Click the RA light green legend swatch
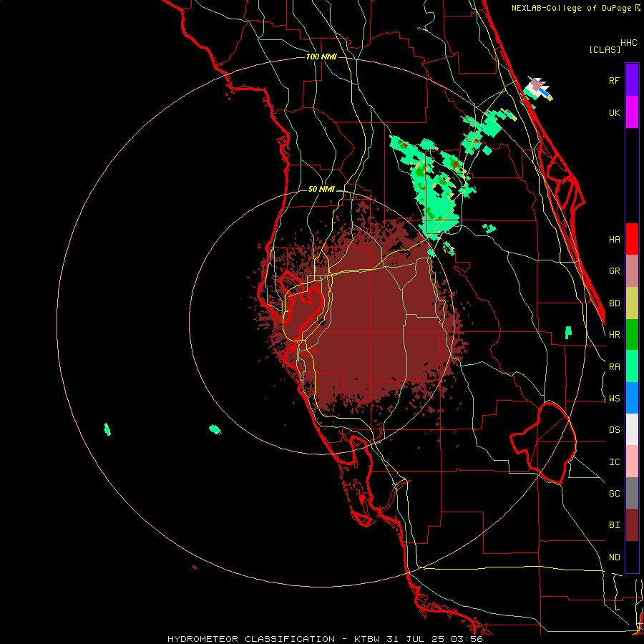 point(632,366)
